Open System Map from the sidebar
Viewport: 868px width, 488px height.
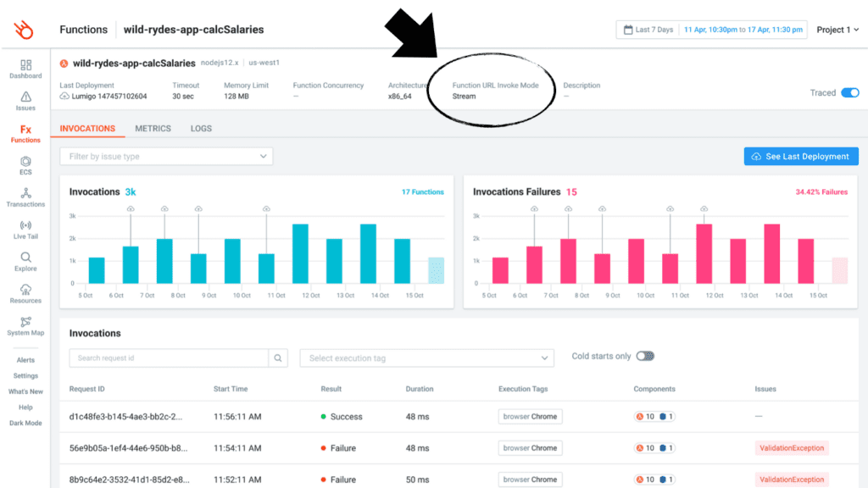(25, 326)
